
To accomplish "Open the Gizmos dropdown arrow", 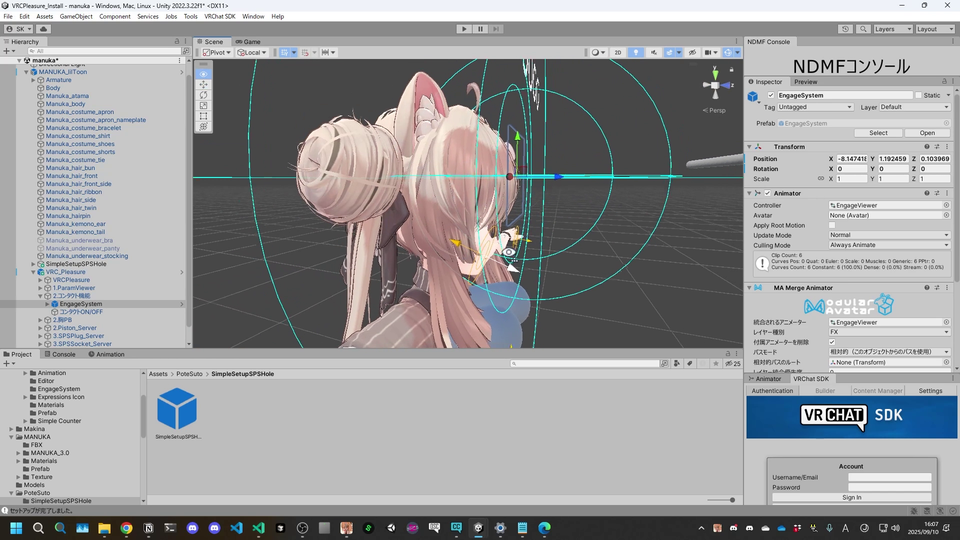I will [x=737, y=53].
